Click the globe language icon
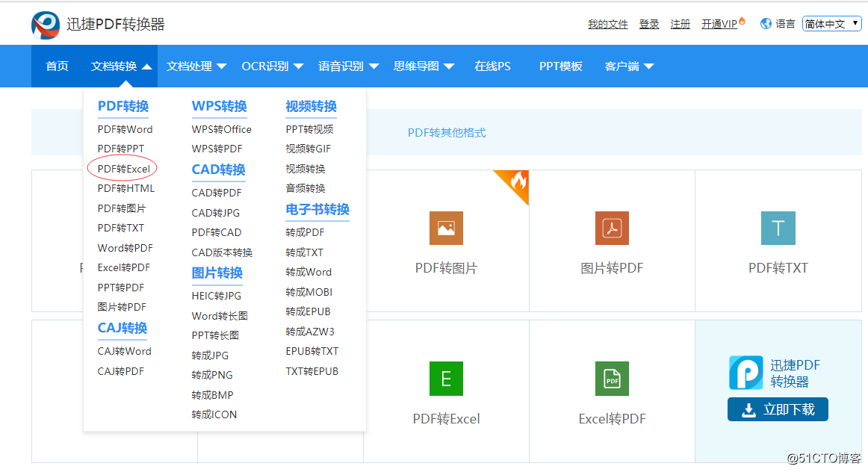Viewport: 868px width, 472px height. pos(766,24)
